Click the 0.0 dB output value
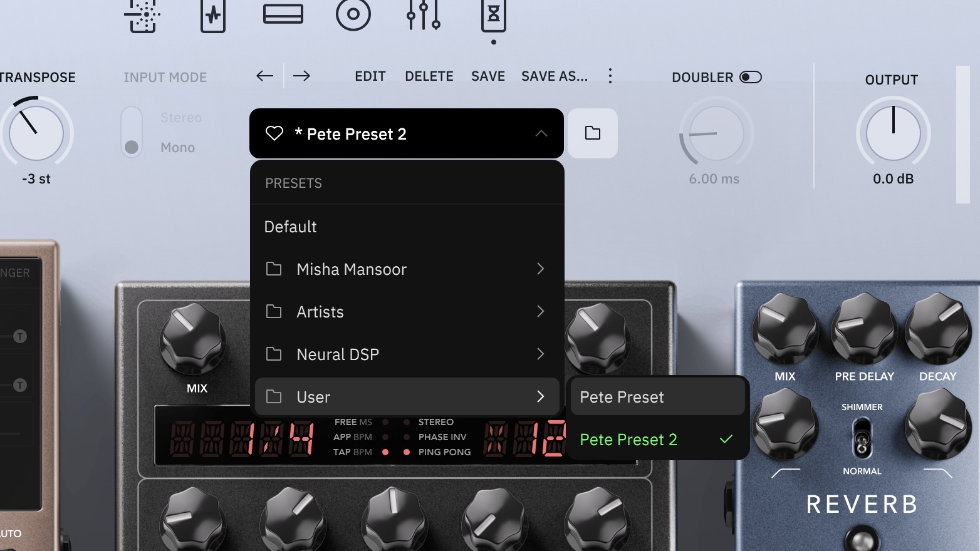This screenshot has height=551, width=980. click(894, 179)
